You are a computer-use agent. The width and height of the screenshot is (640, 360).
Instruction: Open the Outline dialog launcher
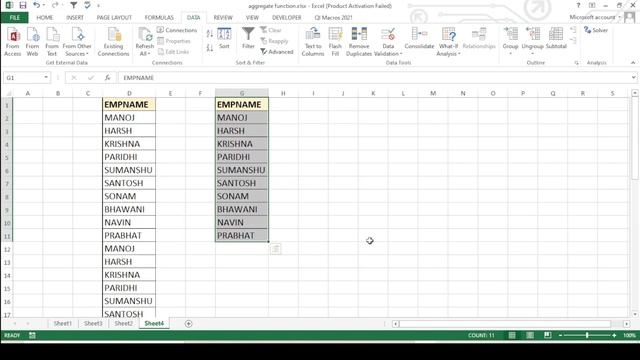[576, 63]
